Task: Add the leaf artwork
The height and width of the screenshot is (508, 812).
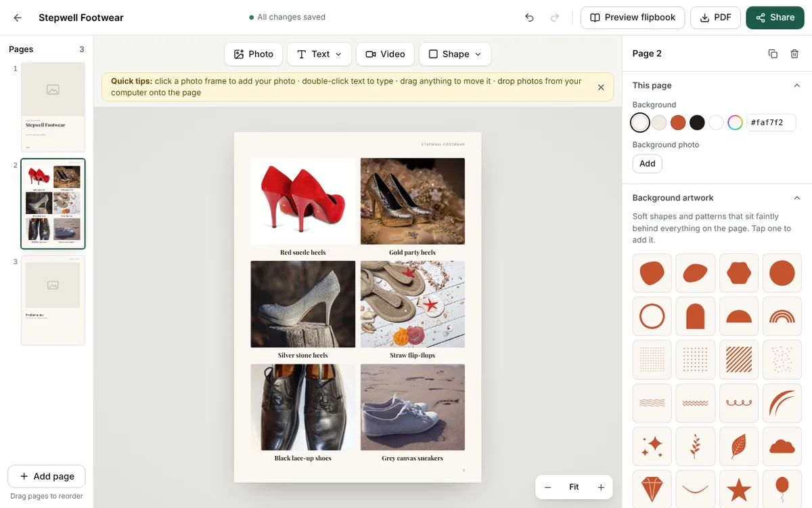Action: coord(739,446)
